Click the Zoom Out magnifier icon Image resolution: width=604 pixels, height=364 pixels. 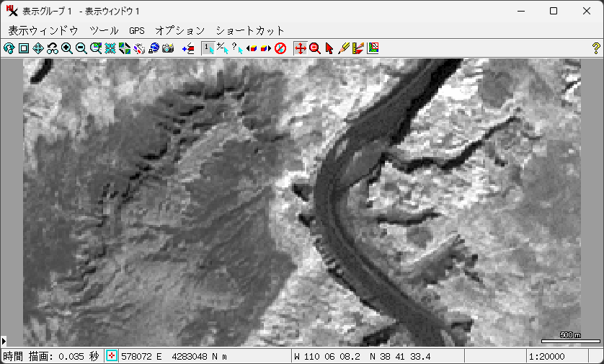[81, 48]
